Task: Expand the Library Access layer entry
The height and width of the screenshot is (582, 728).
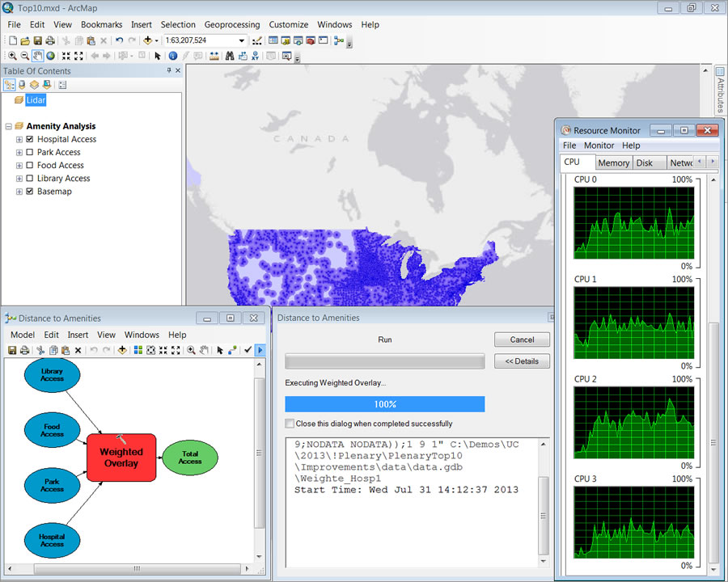Action: [x=19, y=179]
